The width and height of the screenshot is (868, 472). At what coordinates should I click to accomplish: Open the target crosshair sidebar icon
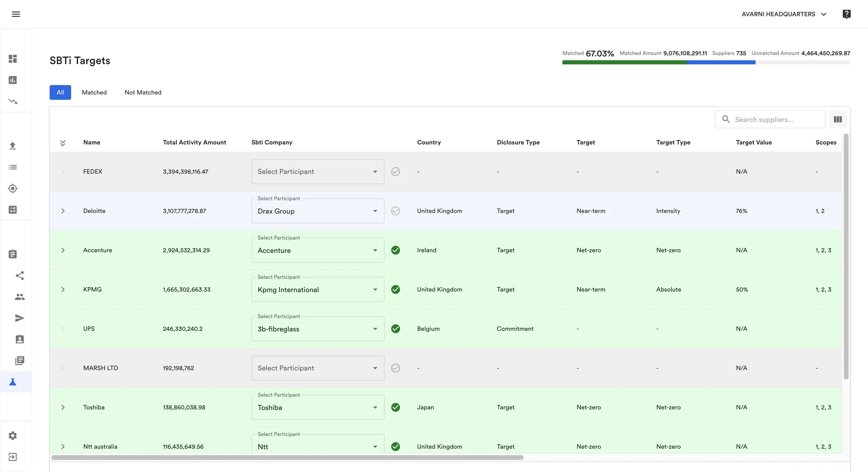pos(13,188)
